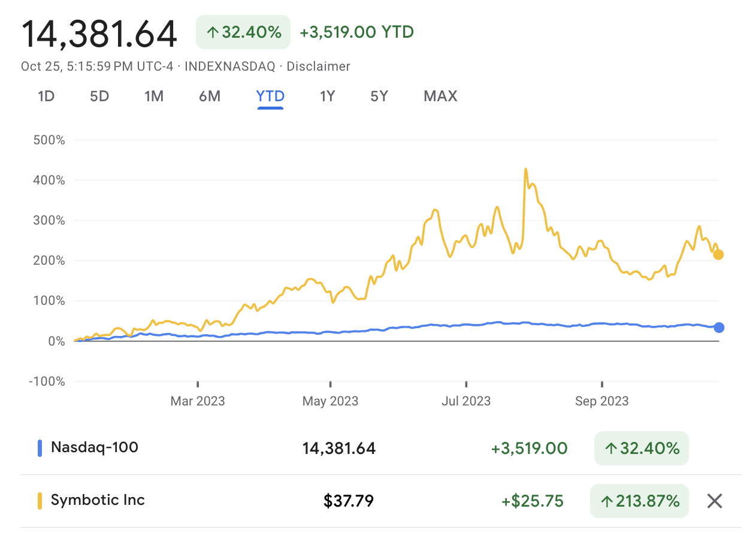Image resolution: width=756 pixels, height=533 pixels.
Task: Click the 14,381.64 value in Nasdaq-100 row
Action: [x=339, y=449]
